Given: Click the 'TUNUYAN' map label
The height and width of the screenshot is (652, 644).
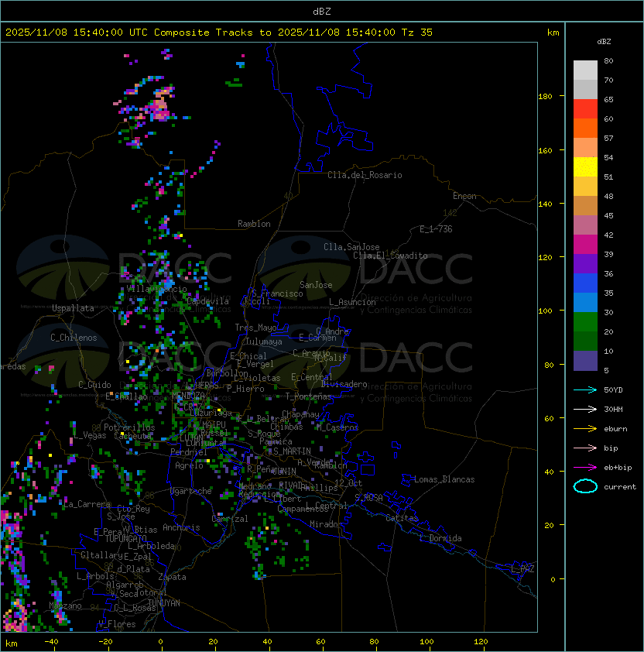Looking at the screenshot, I should (164, 602).
